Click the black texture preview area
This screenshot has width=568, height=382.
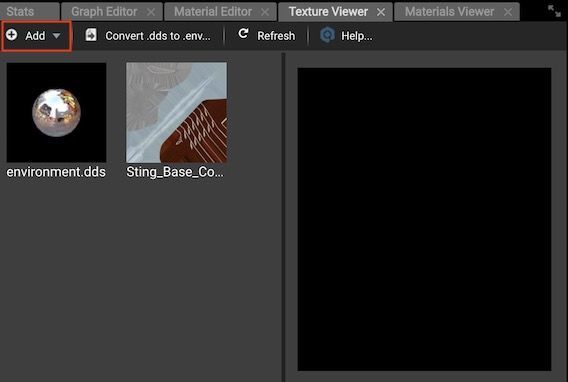[x=424, y=219]
